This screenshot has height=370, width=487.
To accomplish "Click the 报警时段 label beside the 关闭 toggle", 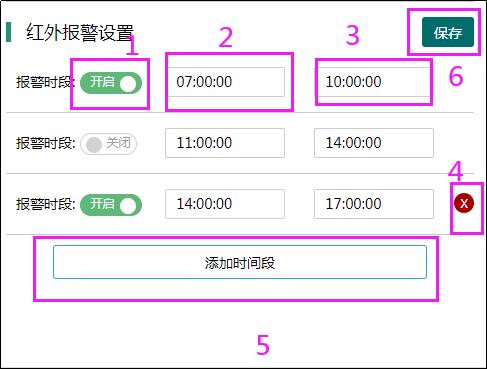I will click(46, 143).
